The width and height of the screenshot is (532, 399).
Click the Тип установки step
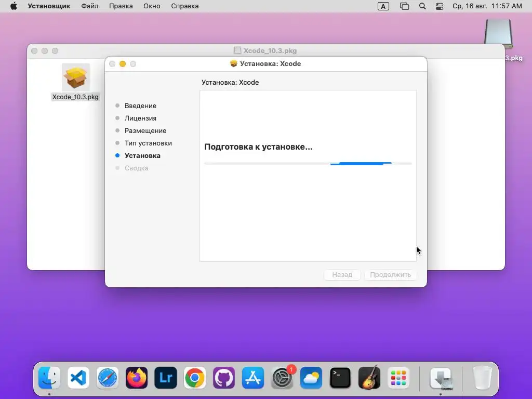[148, 143]
